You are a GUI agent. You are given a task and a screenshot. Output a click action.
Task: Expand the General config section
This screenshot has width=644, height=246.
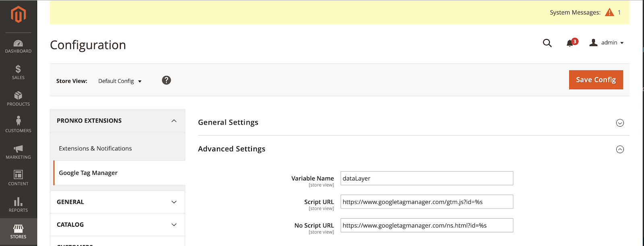tap(118, 202)
